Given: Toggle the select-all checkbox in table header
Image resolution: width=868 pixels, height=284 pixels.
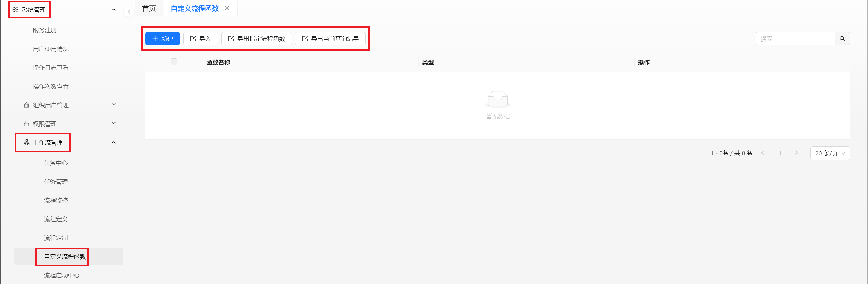Looking at the screenshot, I should tap(174, 62).
